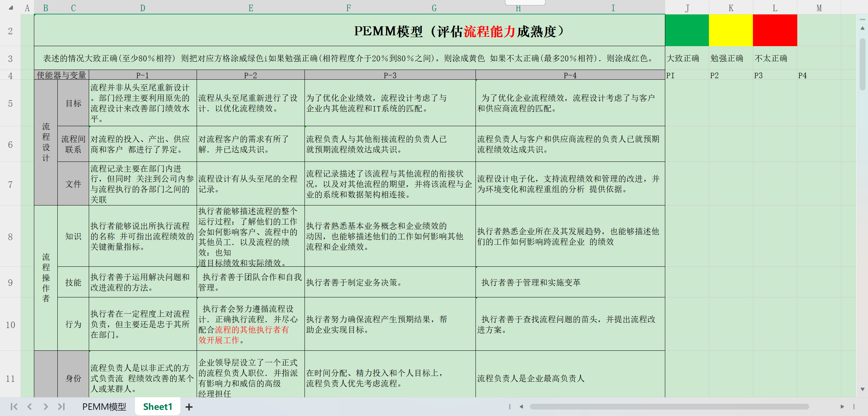The width and height of the screenshot is (868, 416).
Task: Click the red cell above 不太正确
Action: pos(775,30)
